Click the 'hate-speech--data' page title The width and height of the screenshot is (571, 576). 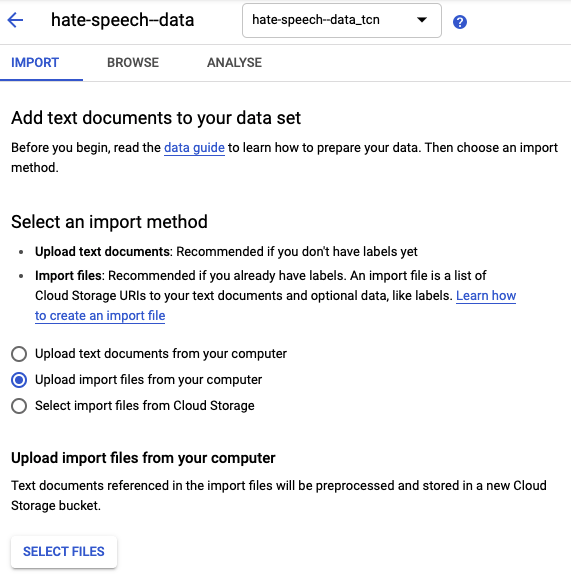122,20
